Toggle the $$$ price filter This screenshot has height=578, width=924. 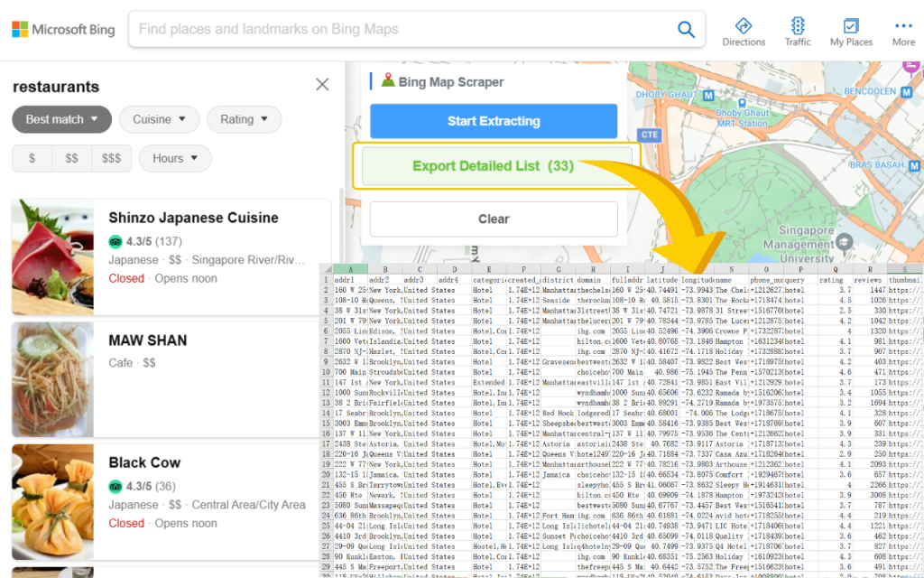click(x=112, y=158)
